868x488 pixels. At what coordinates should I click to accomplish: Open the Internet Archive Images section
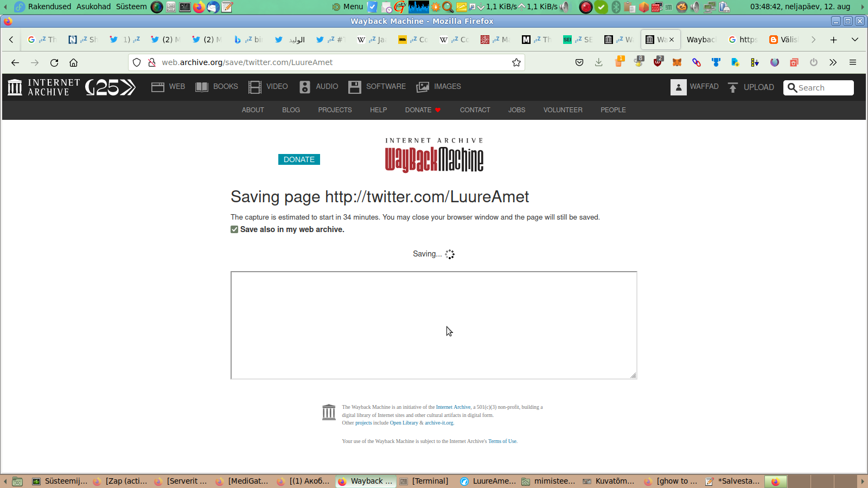pos(438,87)
